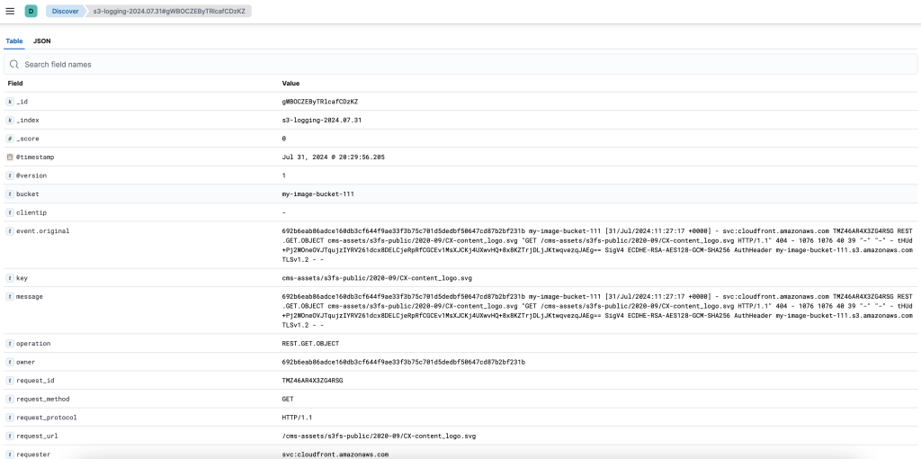The width and height of the screenshot is (921, 459).
Task: Click the message field type icon
Action: 9,297
